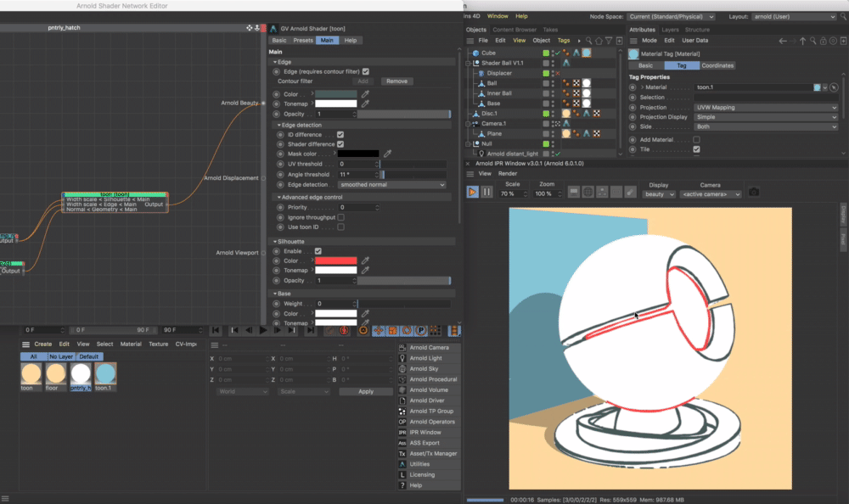The width and height of the screenshot is (849, 504).
Task: Click the red Silhouette color swatch
Action: (335, 260)
